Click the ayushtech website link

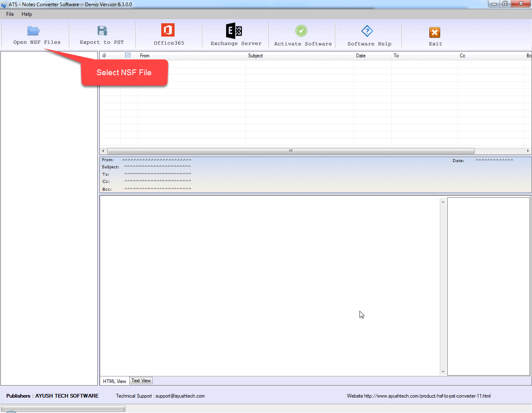point(427,396)
